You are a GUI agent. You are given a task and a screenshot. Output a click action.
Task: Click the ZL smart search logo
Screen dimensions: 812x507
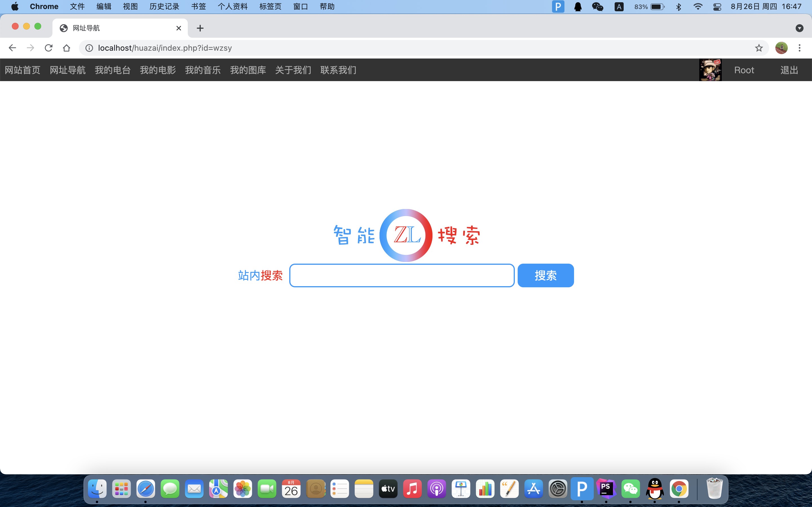(406, 235)
